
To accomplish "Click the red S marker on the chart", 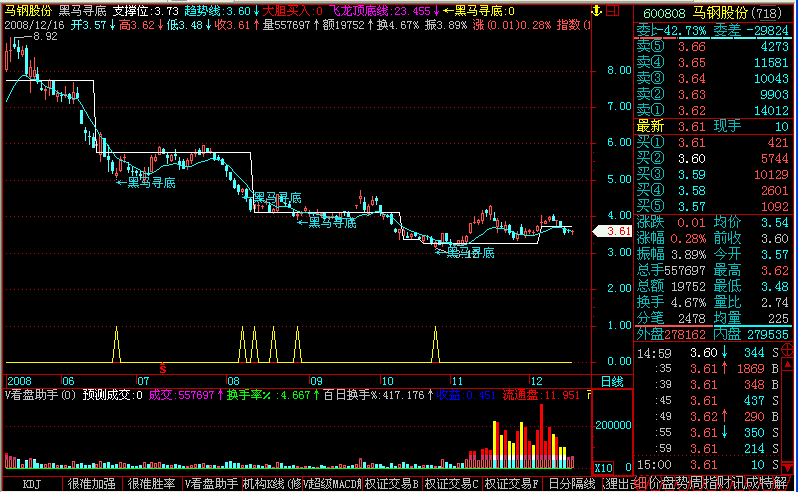I will click(x=162, y=369).
